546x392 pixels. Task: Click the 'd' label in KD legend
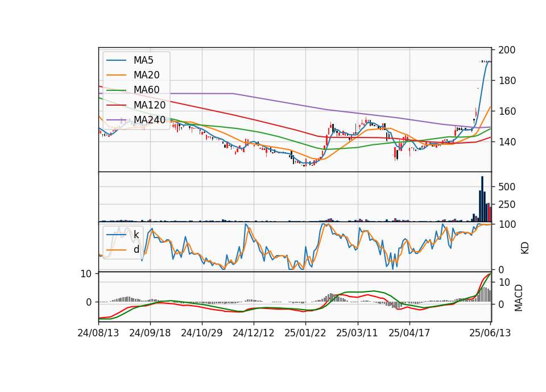(136, 249)
